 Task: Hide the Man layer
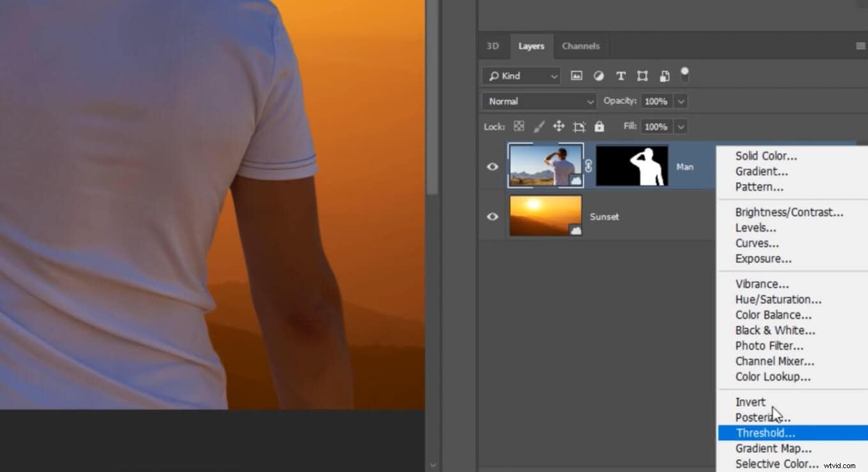point(492,166)
